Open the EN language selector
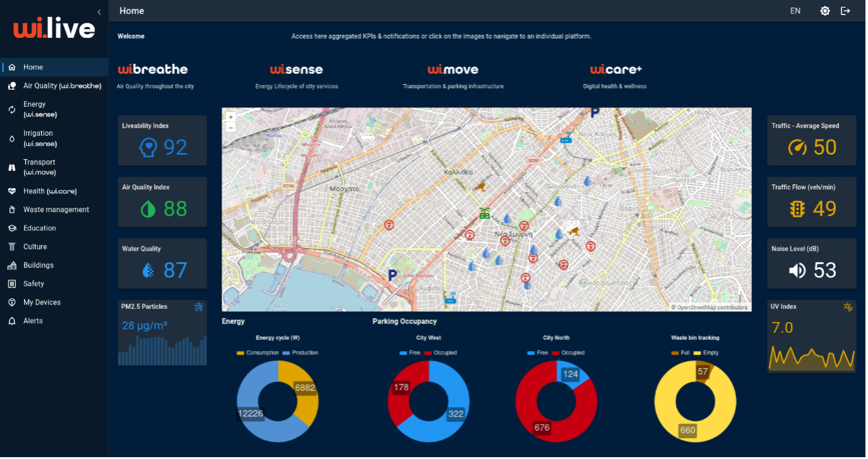Screen dimensions: 868x459 (x=795, y=11)
